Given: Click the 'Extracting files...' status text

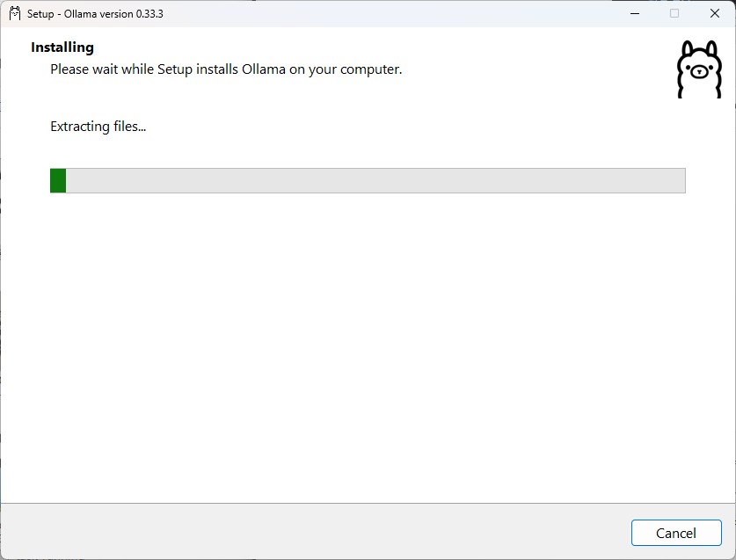Looking at the screenshot, I should point(98,127).
